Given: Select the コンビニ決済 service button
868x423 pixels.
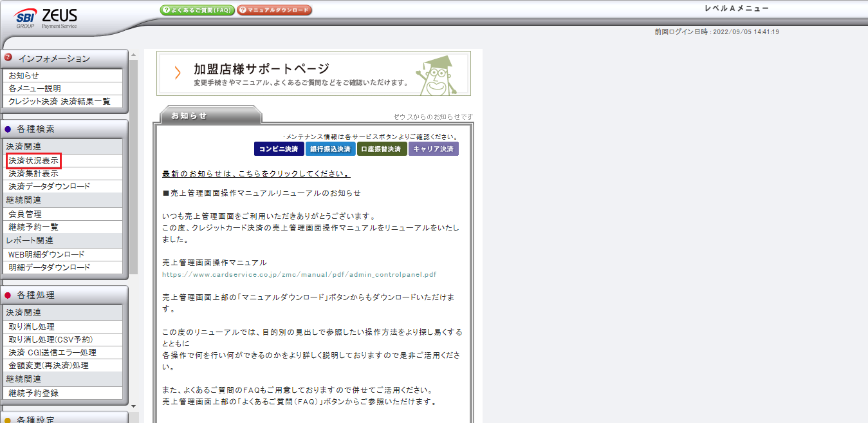Looking at the screenshot, I should 278,149.
